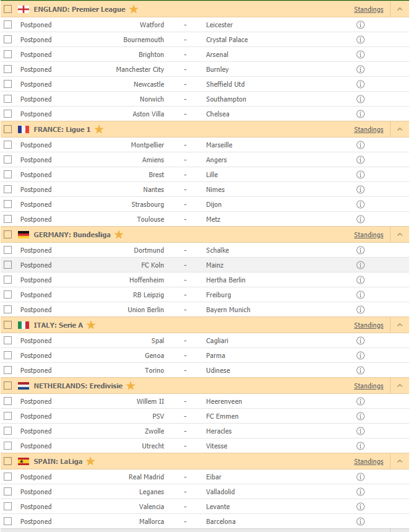This screenshot has width=411, height=532.
Task: View Spain LaLiga Standings
Action: point(368,461)
